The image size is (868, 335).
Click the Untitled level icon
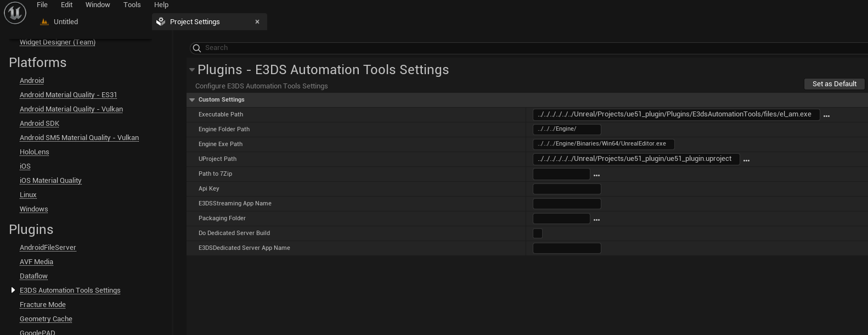click(x=44, y=22)
